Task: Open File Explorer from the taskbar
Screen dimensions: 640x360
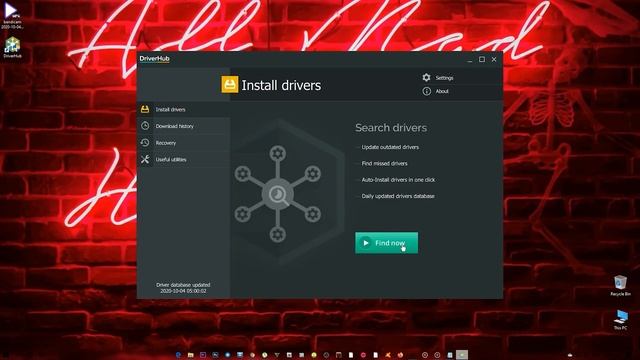Action: [191, 355]
